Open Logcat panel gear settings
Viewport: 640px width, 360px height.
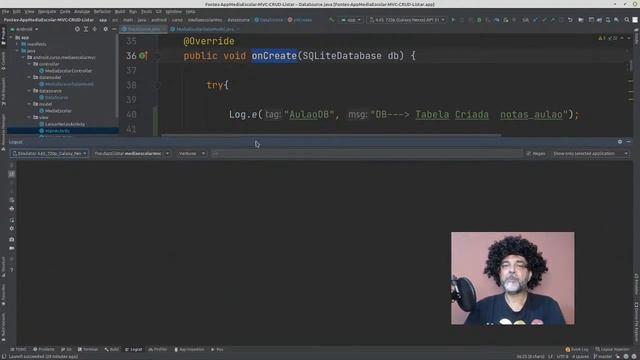pos(620,142)
